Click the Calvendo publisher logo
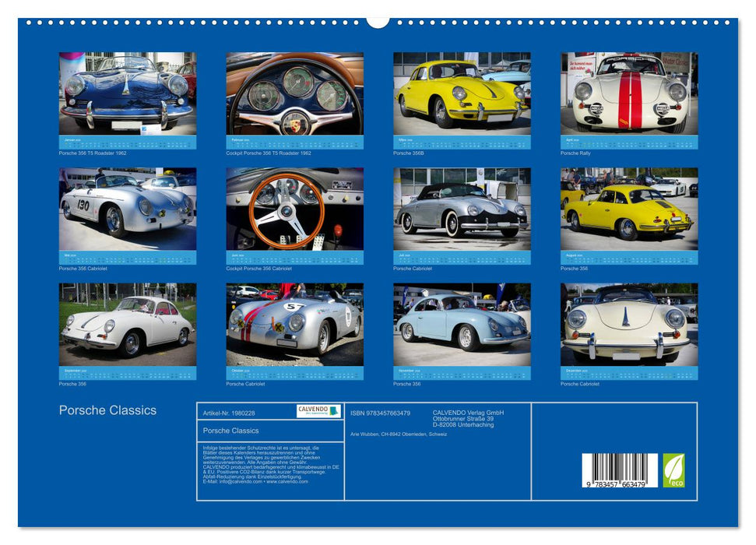 click(x=317, y=410)
